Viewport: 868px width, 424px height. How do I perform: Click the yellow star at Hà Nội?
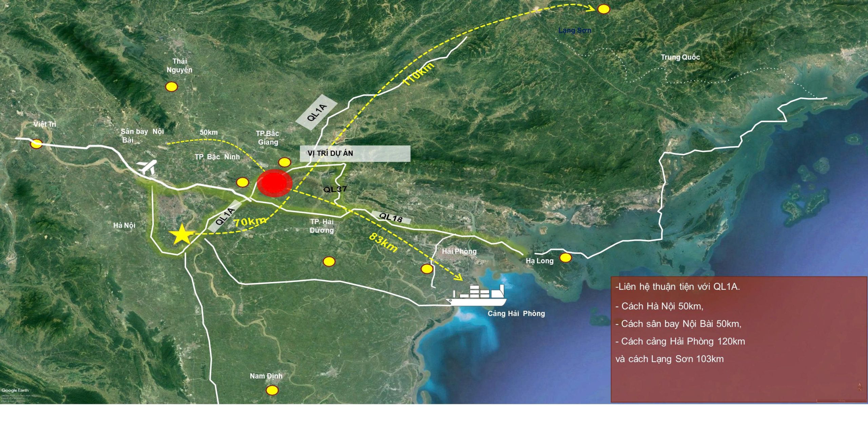tap(182, 235)
